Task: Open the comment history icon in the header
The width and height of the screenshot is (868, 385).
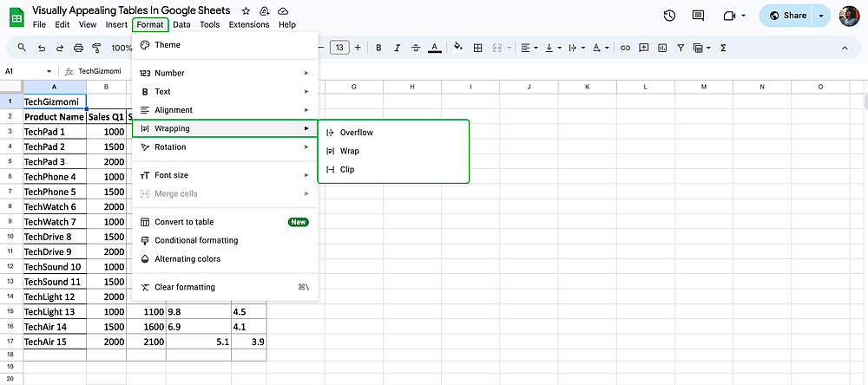Action: point(698,16)
